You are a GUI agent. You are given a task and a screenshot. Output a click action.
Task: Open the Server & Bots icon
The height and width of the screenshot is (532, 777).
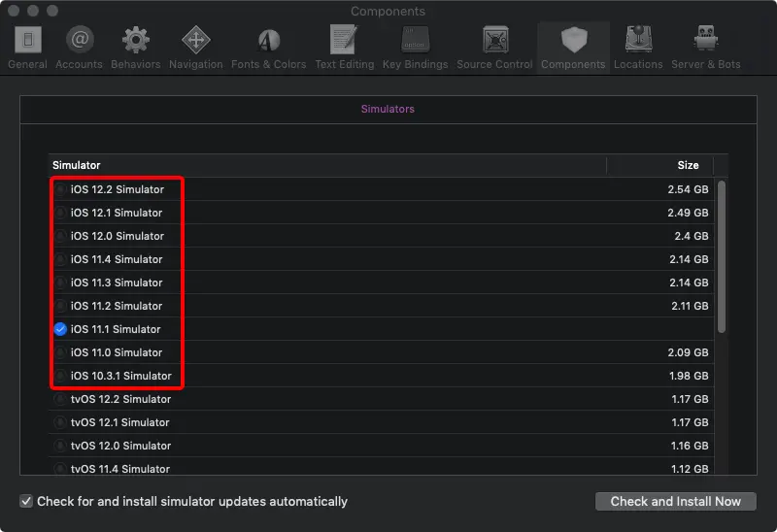[x=706, y=39]
